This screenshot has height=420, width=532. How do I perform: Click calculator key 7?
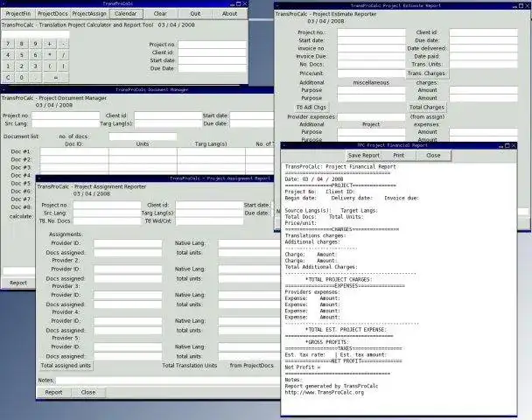pos(8,44)
